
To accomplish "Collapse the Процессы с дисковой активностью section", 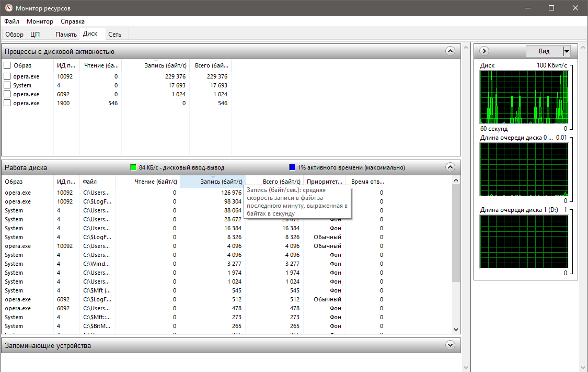I will 451,51.
